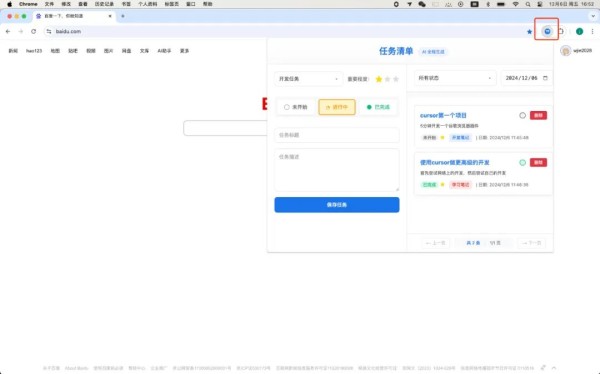Viewport: 600px width, 374px height.
Task: Open the 历史记录 menu
Action: tap(104, 4)
